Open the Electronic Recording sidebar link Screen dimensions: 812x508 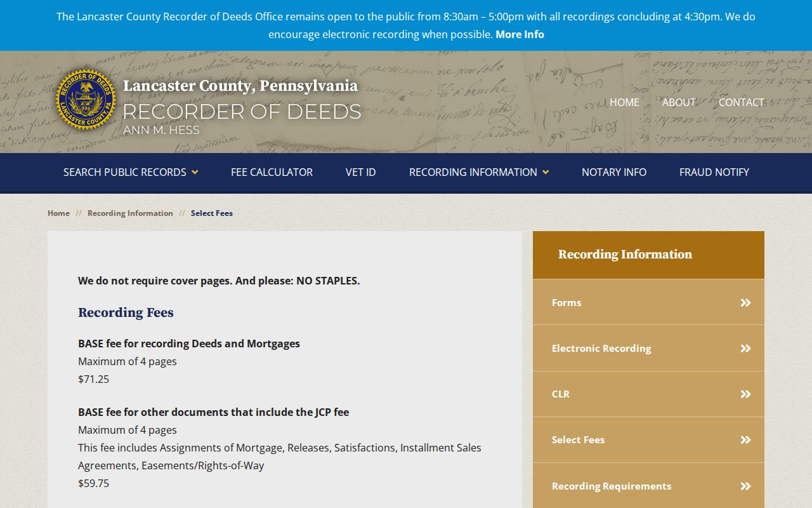648,349
